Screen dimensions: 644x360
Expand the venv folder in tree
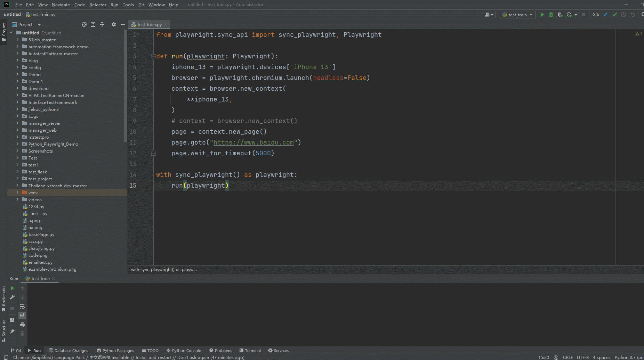[x=17, y=193]
